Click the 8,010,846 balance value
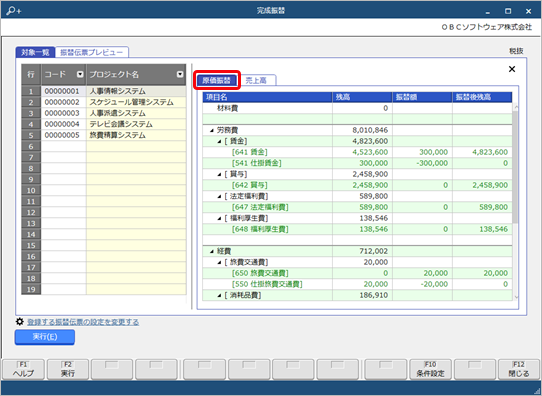 point(370,130)
